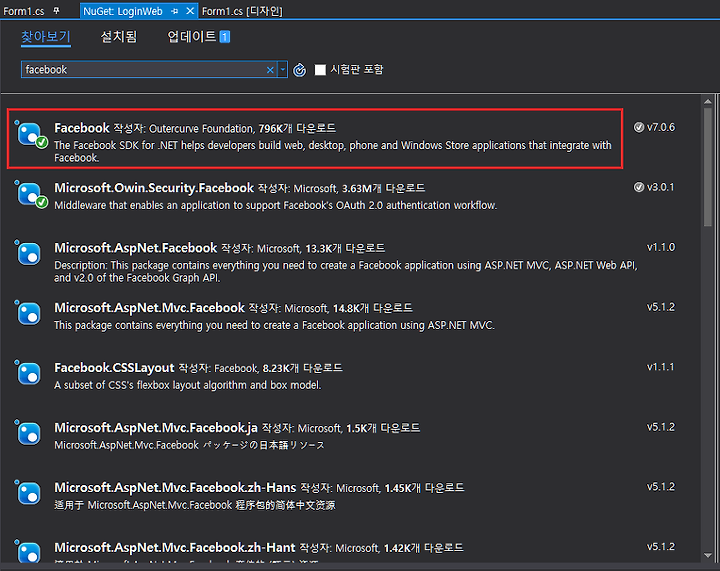Click the 'A subset of CSS's flexbox' description
Screen dimensions: 720x571
tap(188, 385)
